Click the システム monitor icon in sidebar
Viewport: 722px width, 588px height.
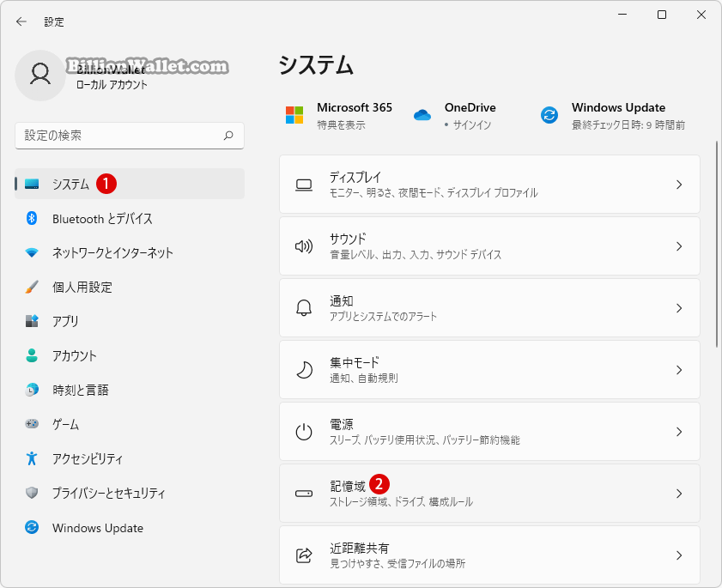coord(32,184)
